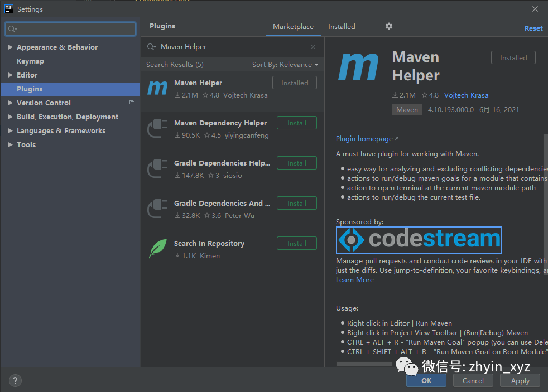548x392 pixels.
Task: Focus the settings search input field
Action: click(x=70, y=29)
